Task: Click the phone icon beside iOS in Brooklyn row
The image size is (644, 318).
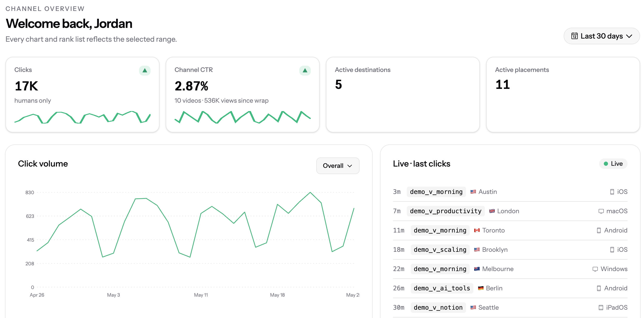Action: point(612,250)
